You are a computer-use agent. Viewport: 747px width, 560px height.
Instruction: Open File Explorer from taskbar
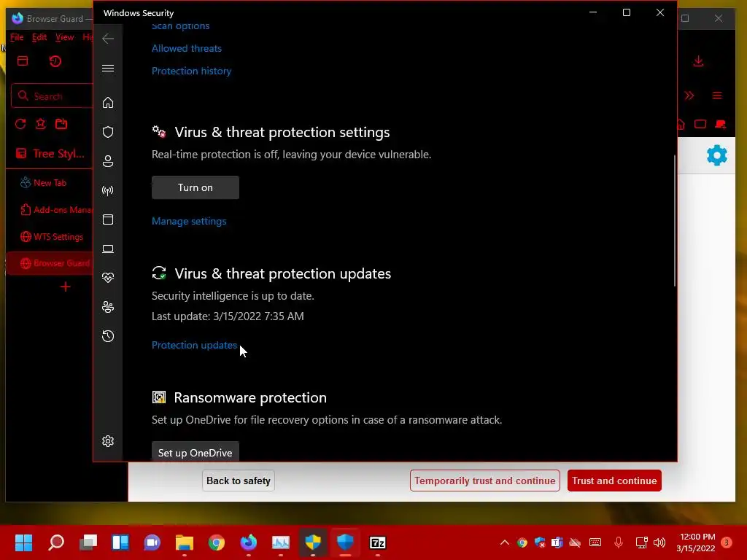pyautogui.click(x=185, y=542)
